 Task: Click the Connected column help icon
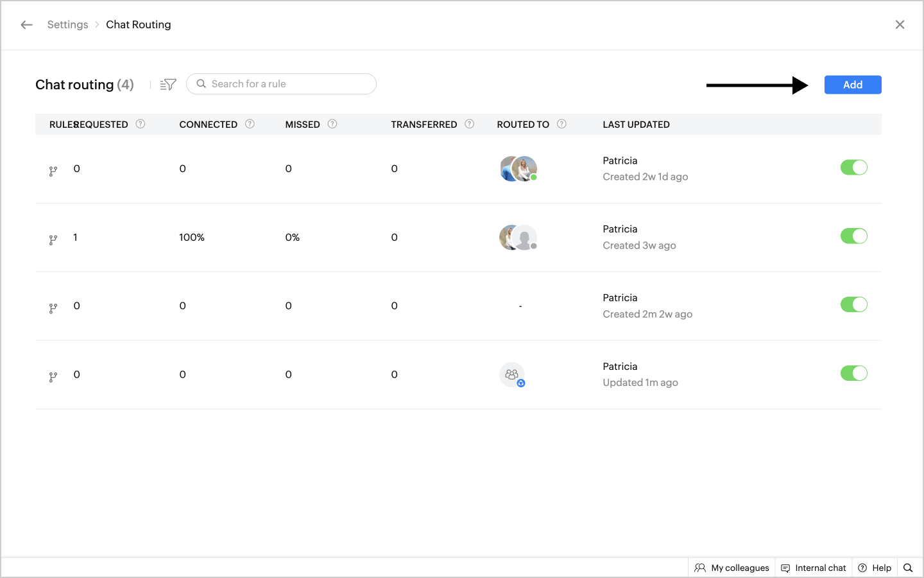tap(250, 124)
